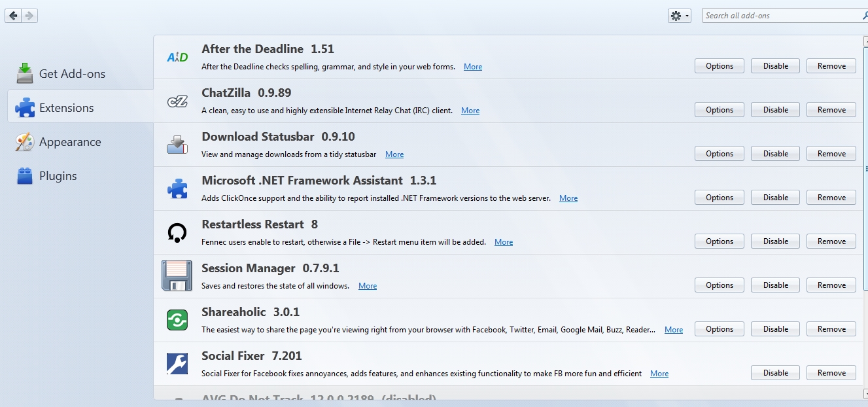
Task: Click the Microsoft .NET Framework puzzle icon
Action: (x=177, y=188)
